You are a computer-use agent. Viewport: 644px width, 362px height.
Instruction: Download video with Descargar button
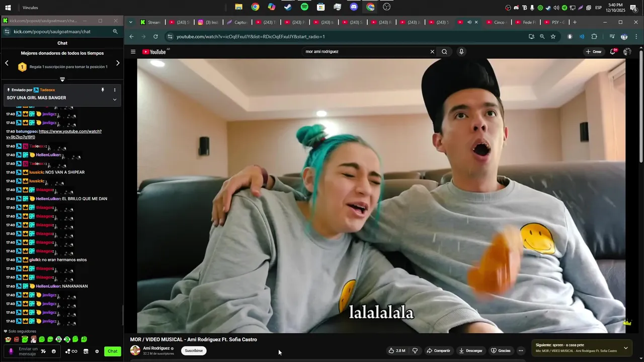coord(470,350)
